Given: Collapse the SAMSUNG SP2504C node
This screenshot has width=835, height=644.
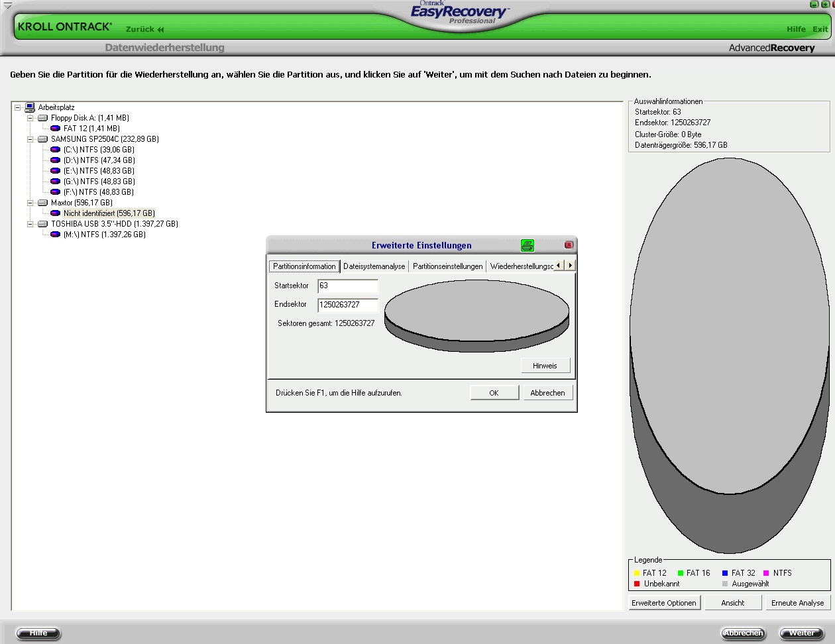Looking at the screenshot, I should (30, 139).
